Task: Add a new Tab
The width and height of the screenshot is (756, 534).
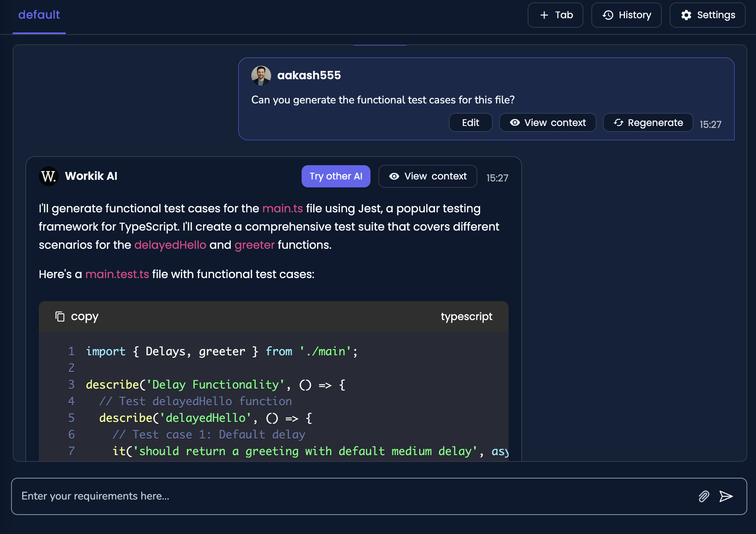Action: [555, 15]
